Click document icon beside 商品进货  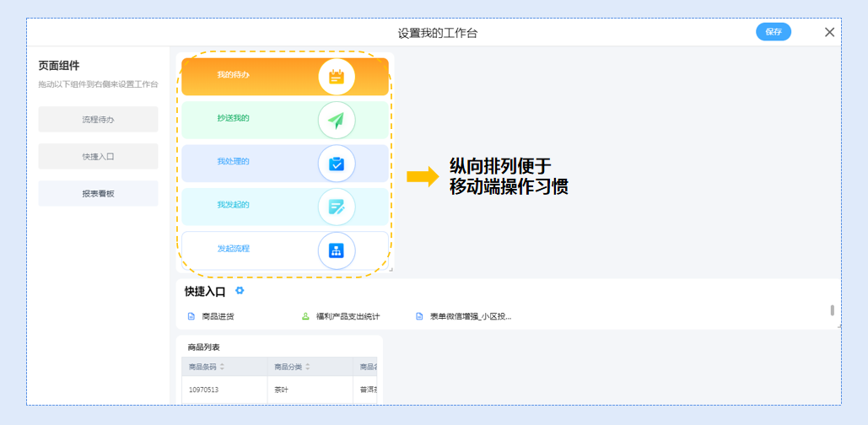[x=191, y=316]
